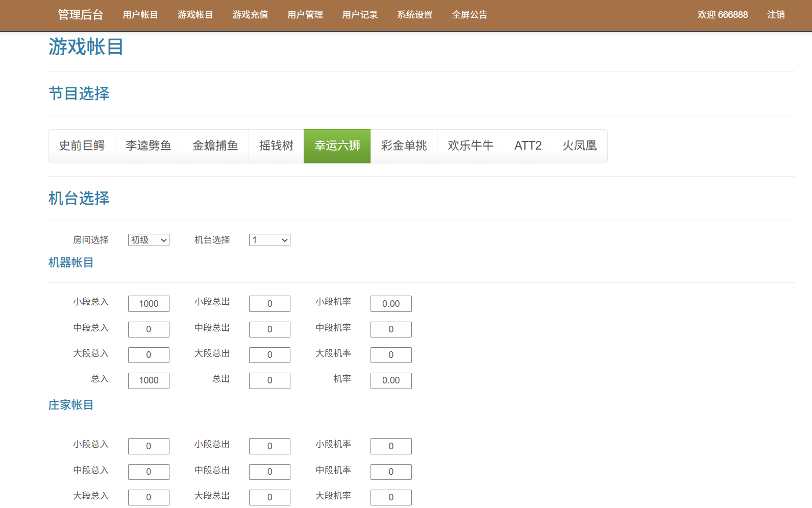The image size is (812, 508).
Task: Expand the 房间选择 room dropdown
Action: click(149, 240)
